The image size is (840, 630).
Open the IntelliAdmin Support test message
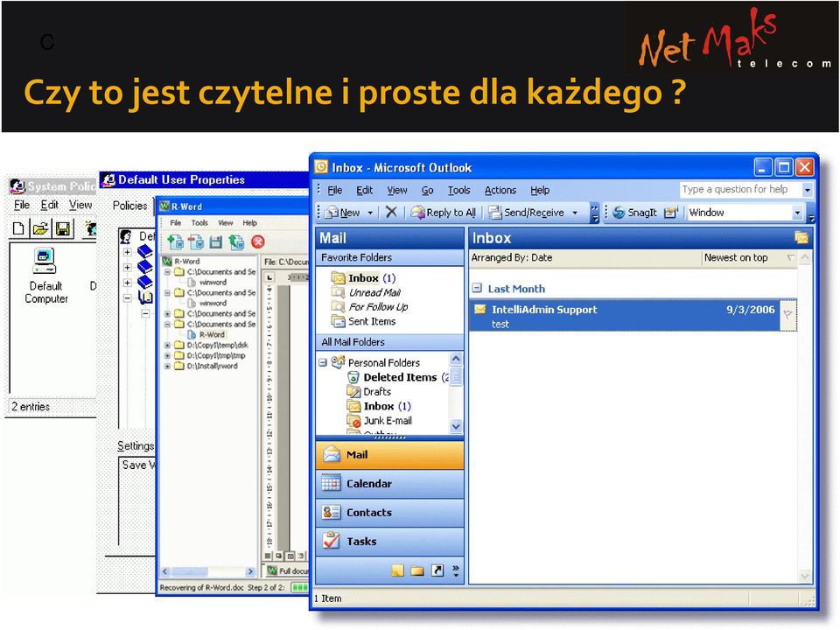pos(624,316)
